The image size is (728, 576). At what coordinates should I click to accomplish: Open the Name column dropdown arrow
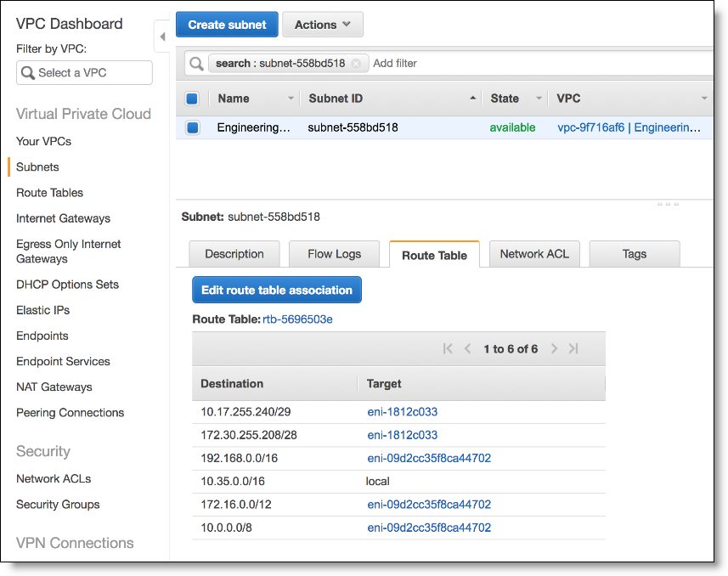291,99
